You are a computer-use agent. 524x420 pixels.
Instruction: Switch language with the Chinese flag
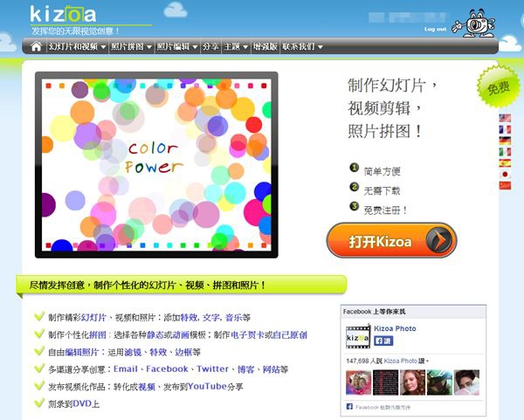click(x=505, y=185)
